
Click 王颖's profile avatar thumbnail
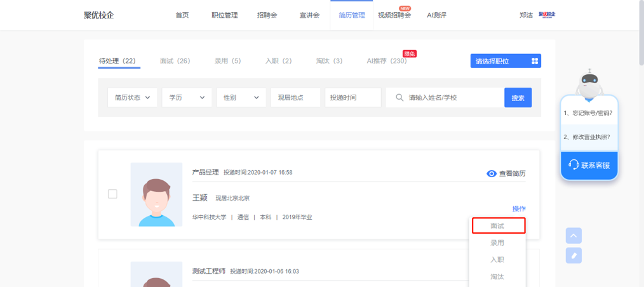coord(156,194)
